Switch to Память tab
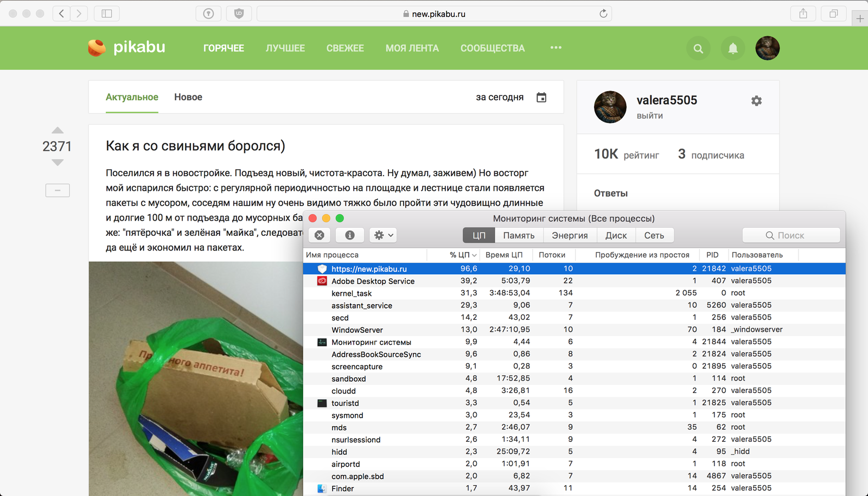Image resolution: width=868 pixels, height=496 pixels. (519, 235)
